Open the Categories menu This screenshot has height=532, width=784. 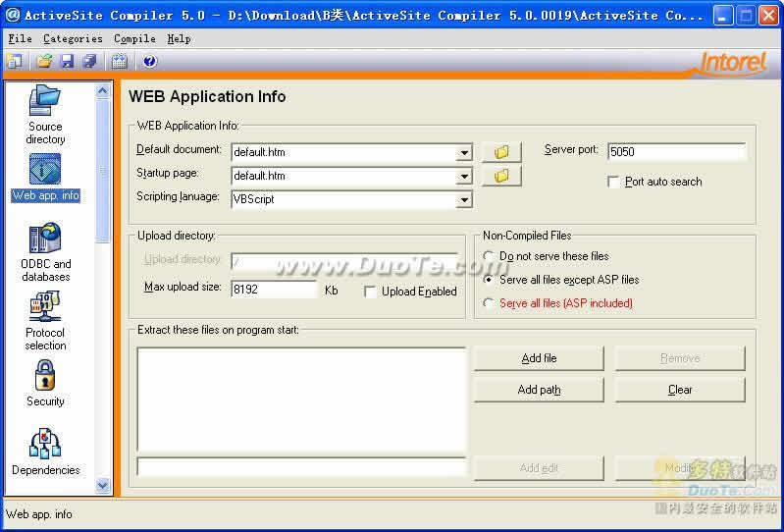pyautogui.click(x=73, y=38)
